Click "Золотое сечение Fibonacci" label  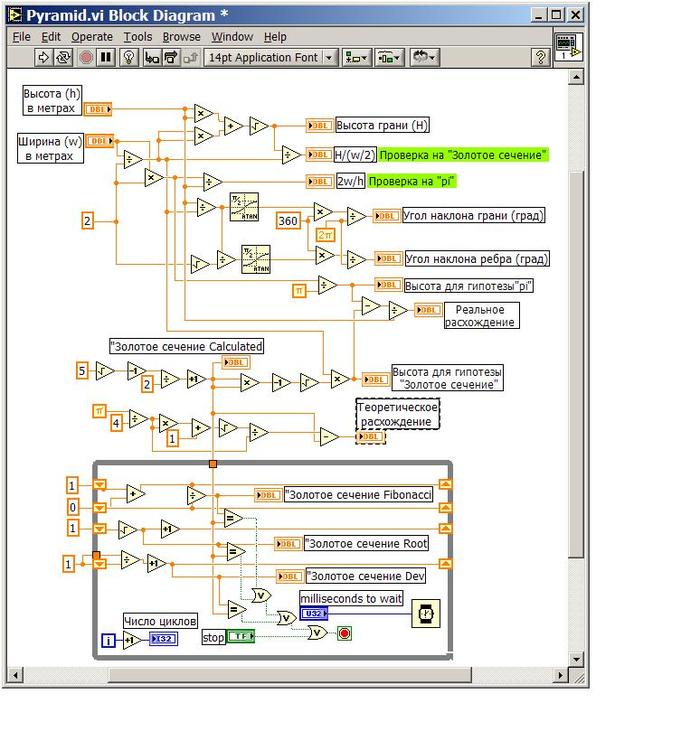point(358,495)
